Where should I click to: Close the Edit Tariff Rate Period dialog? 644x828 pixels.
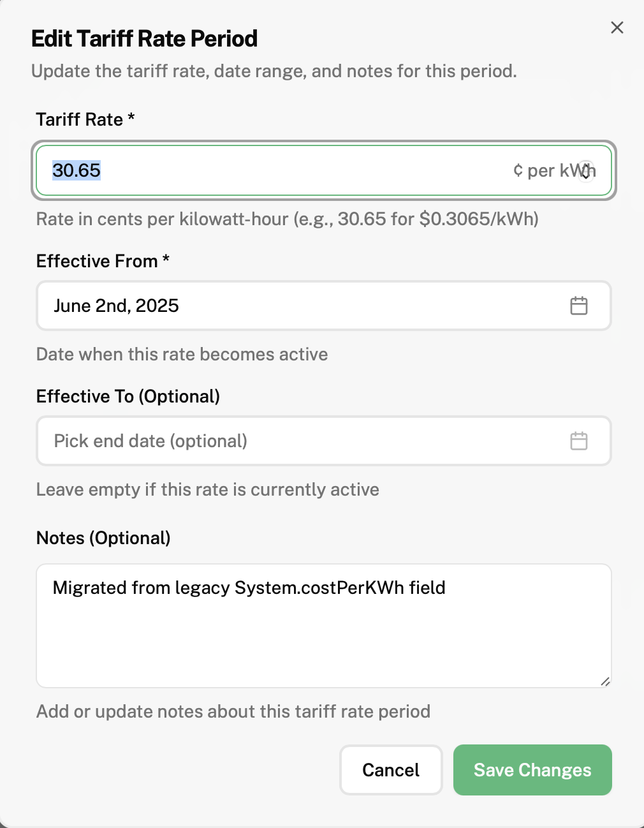pos(617,27)
